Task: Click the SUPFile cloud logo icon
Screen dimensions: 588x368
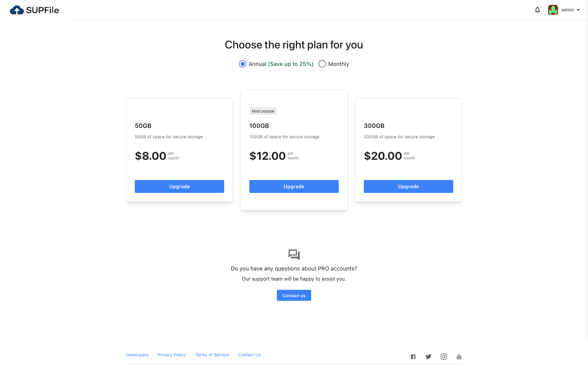Action: coord(17,10)
